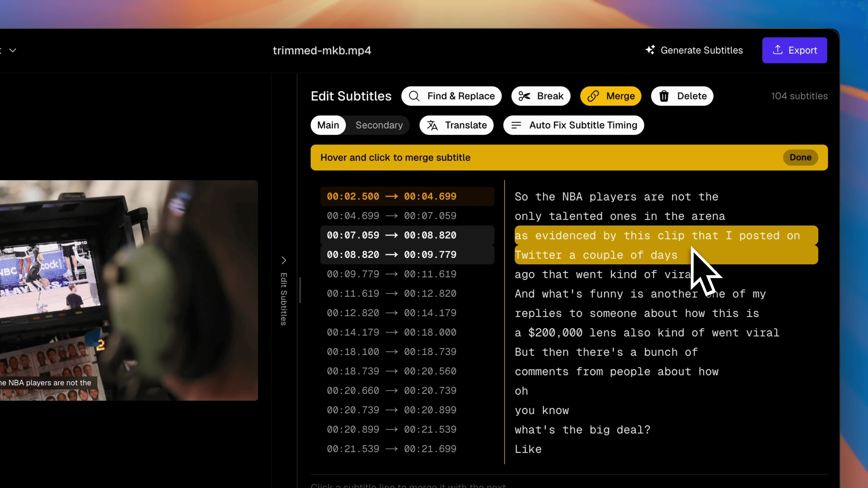Click subtitle 'what's the big deal?'
The width and height of the screenshot is (868, 488).
582,430
